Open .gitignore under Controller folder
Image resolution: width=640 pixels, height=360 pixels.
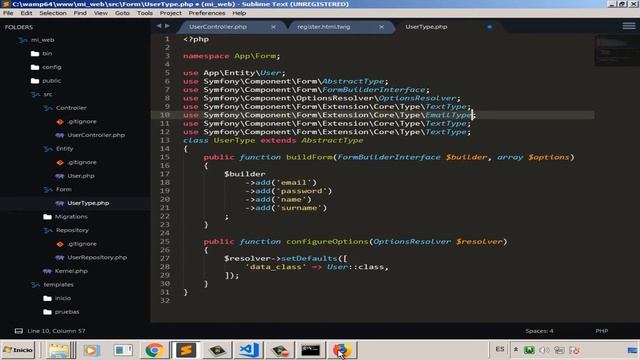82,122
